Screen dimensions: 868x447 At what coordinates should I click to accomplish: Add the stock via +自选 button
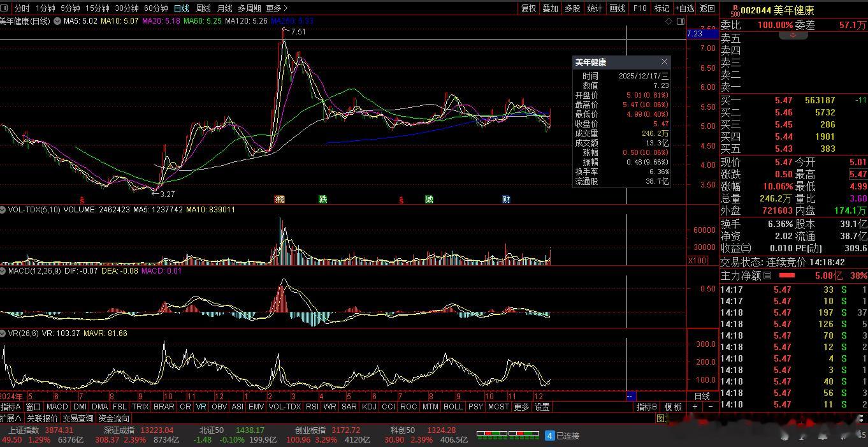click(684, 8)
